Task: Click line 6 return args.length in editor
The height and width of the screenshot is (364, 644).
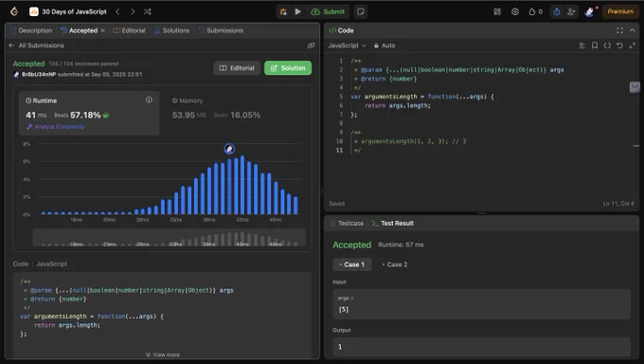Action: point(397,105)
